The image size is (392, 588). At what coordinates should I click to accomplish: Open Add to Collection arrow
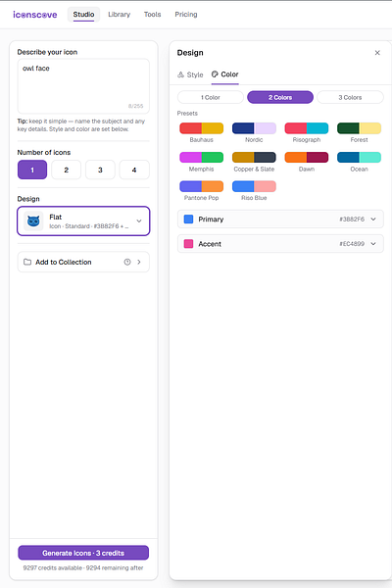click(x=139, y=262)
